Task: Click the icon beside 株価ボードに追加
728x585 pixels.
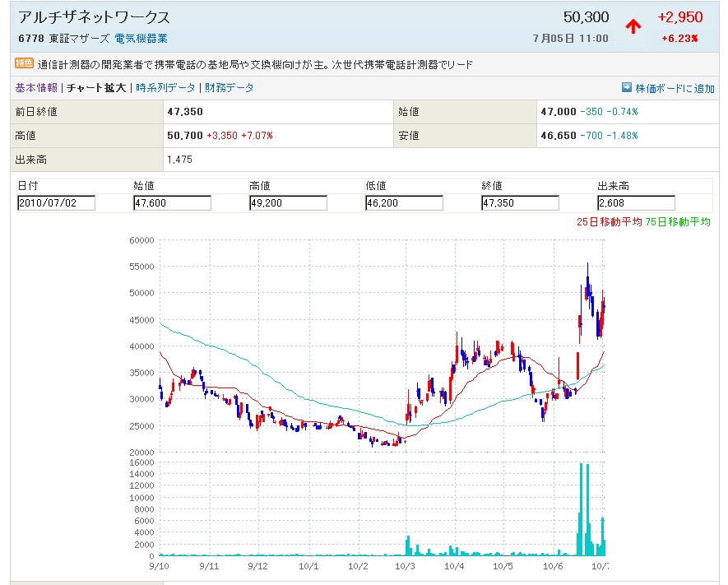Action: pos(627,87)
